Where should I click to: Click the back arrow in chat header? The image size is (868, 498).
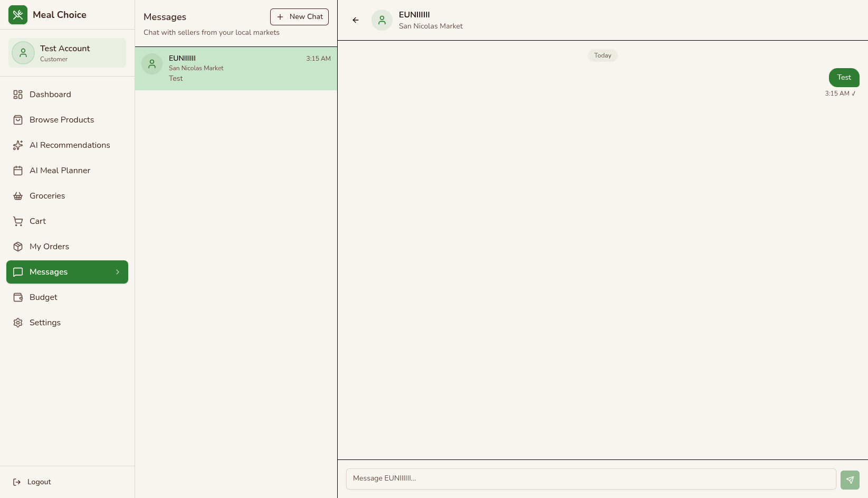click(356, 20)
